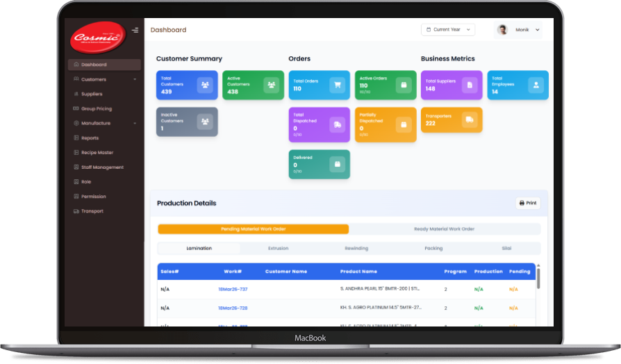The image size is (621, 364).
Task: Click the Total Customers card icon
Action: tap(205, 85)
